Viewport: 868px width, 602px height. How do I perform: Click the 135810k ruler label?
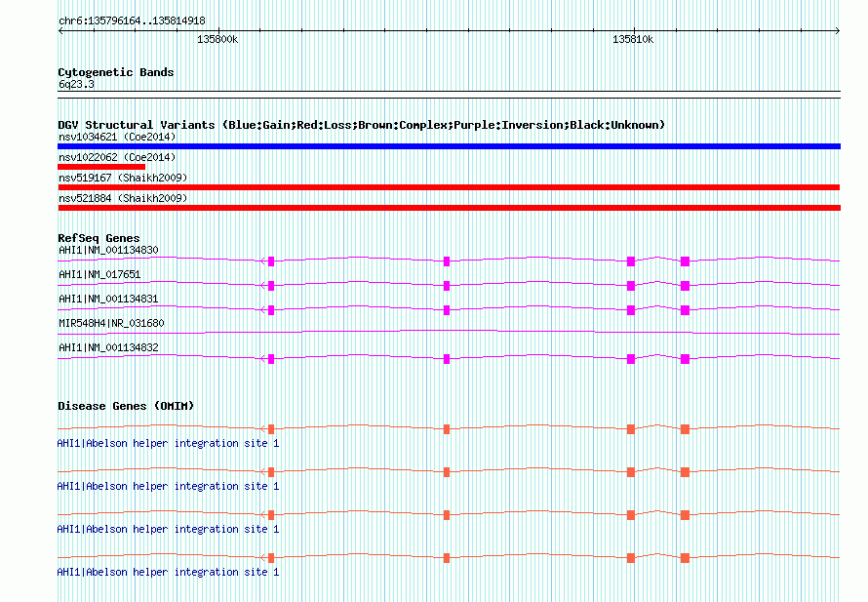pos(633,40)
